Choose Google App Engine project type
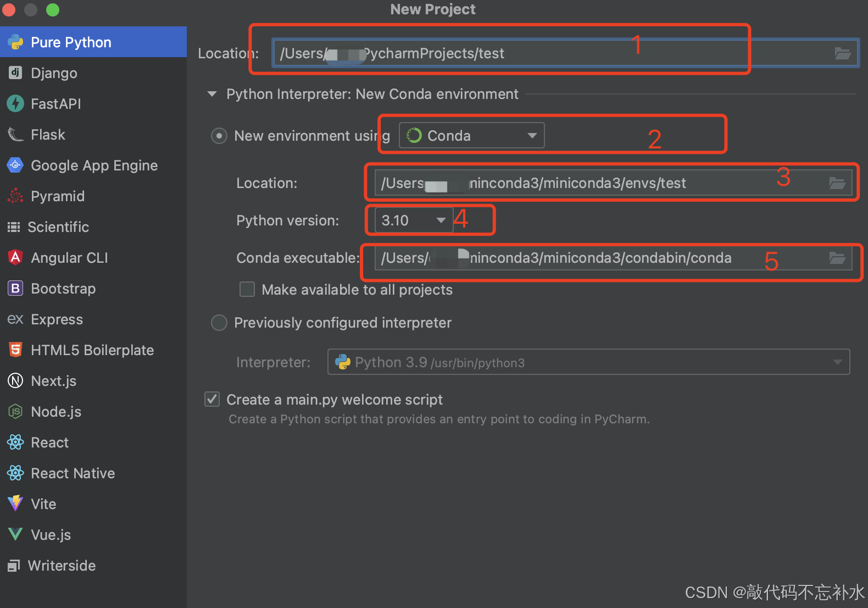 pyautogui.click(x=93, y=165)
